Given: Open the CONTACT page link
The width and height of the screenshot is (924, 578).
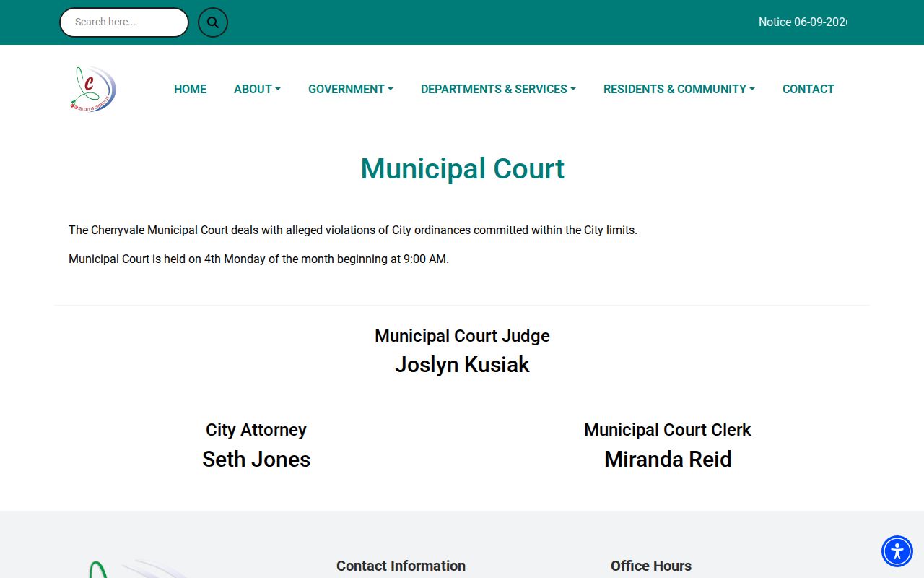Looking at the screenshot, I should pos(808,89).
